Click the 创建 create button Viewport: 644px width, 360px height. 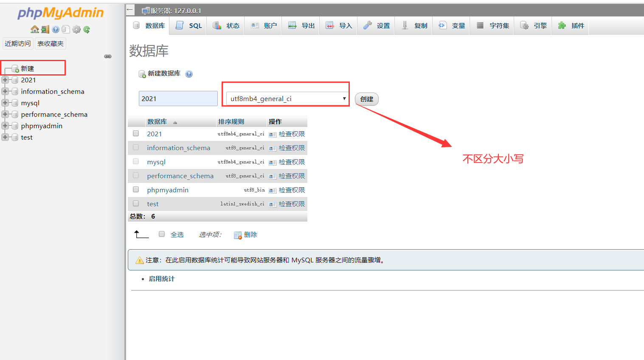367,99
